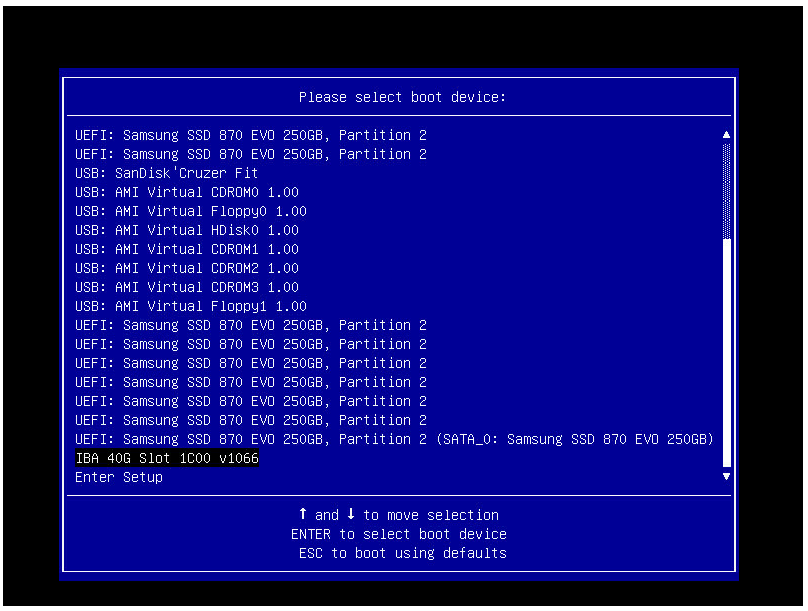Click the "Please select boot device:" heading
The image size is (808, 611).
(402, 97)
